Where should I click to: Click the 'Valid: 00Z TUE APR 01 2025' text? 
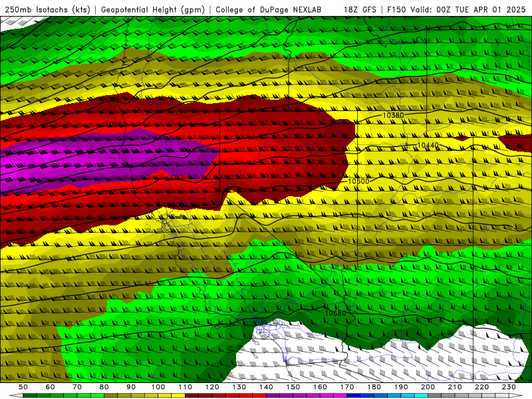click(x=468, y=9)
